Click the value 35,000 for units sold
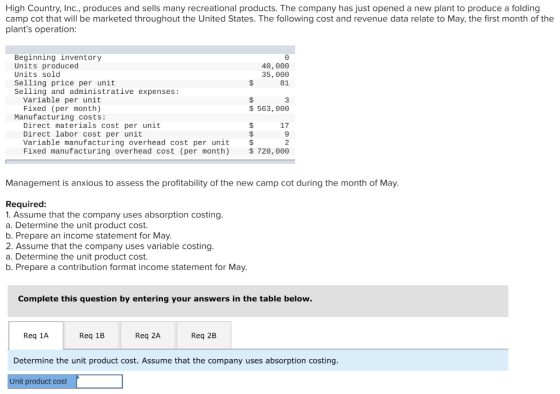The image size is (560, 394). pos(275,75)
